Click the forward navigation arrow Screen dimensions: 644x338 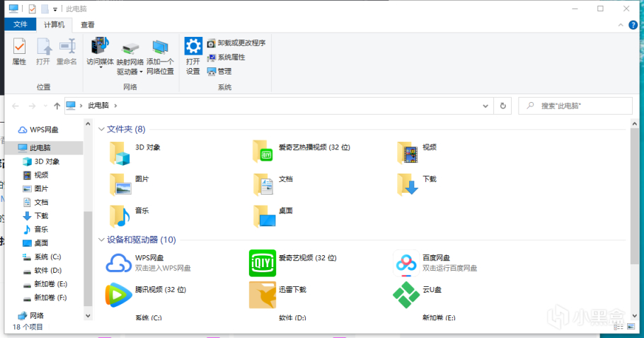[32, 106]
